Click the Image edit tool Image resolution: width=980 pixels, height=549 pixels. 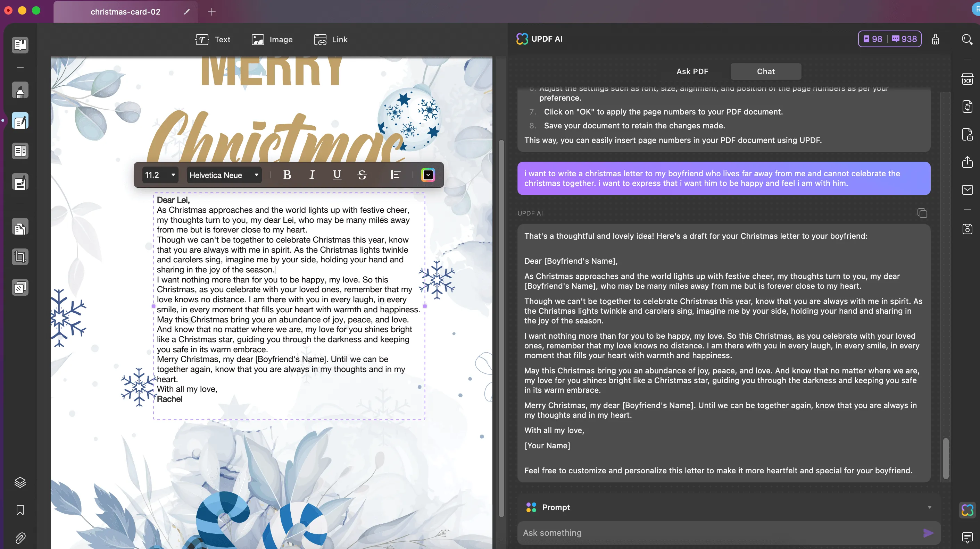coord(272,40)
